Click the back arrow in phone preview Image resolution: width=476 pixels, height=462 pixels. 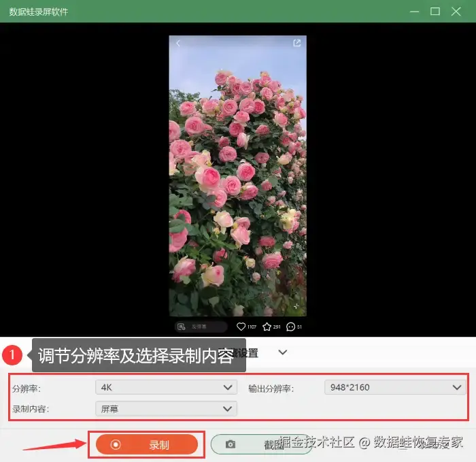(x=178, y=44)
